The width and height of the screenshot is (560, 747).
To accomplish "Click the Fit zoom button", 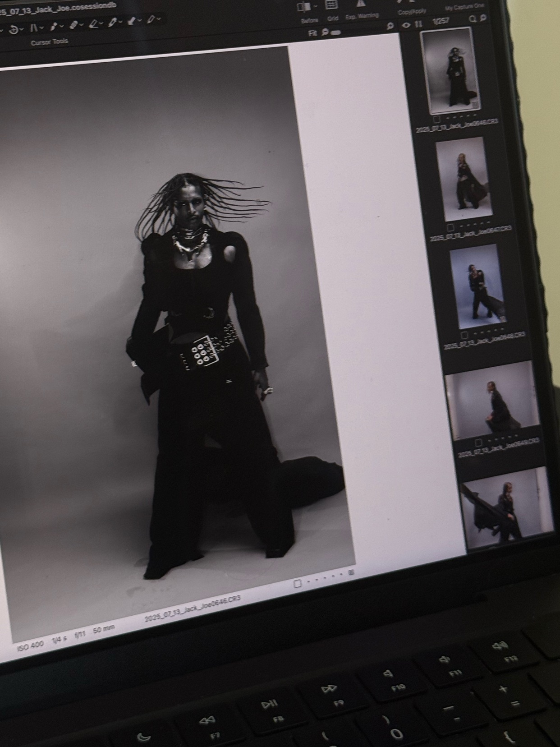I will click(x=312, y=33).
